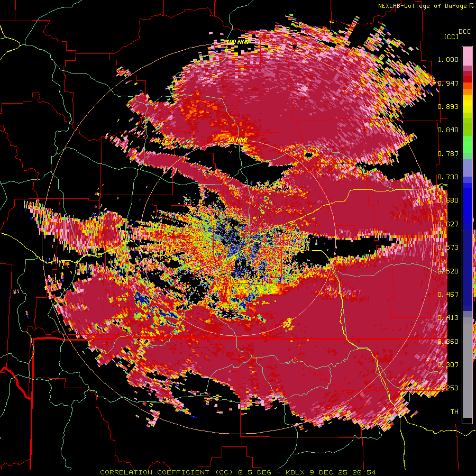Click the Correlation Coefficient KBLX caption
476x476 pixels.
238,472
